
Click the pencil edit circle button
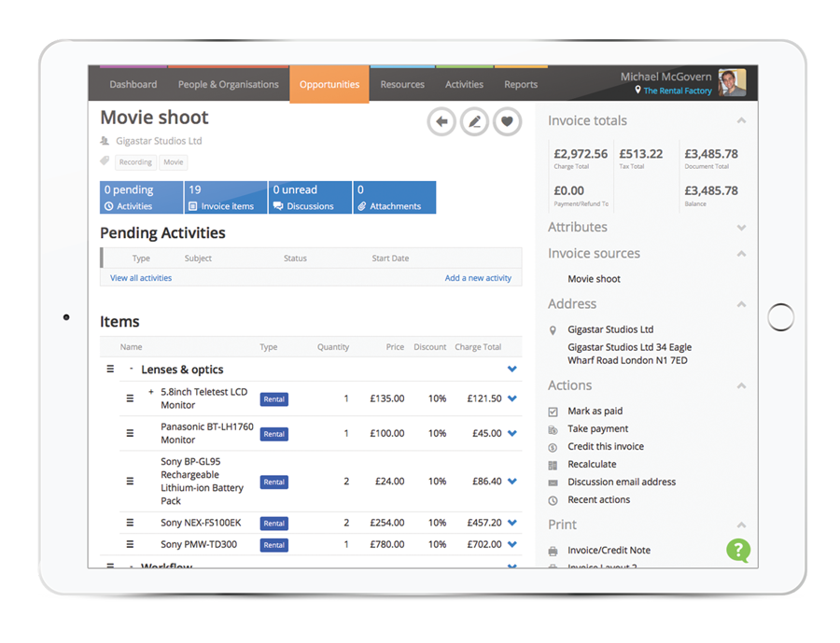click(474, 121)
